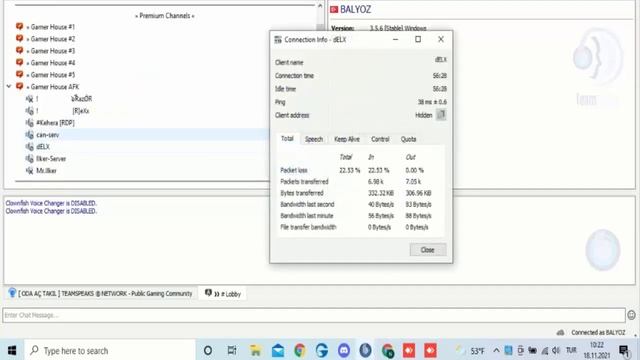The height and width of the screenshot is (360, 640).
Task: Open the TeamSpeak taskbar icon
Action: [365, 350]
